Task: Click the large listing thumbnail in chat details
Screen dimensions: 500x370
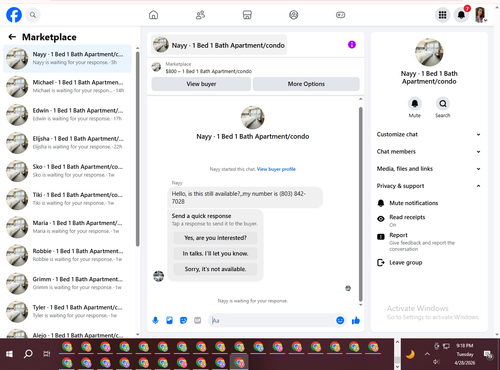Action: [x=429, y=52]
